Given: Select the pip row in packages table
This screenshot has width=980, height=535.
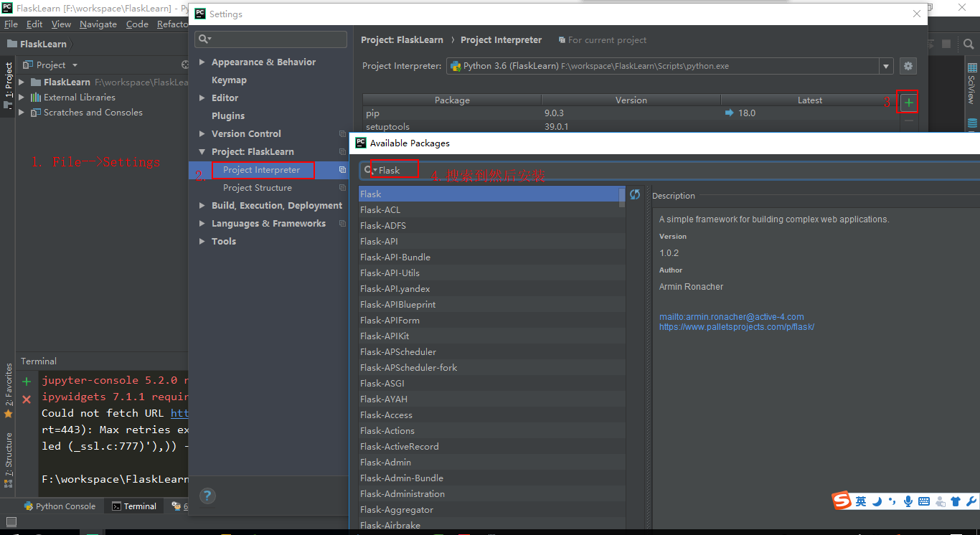Looking at the screenshot, I should 631,113.
